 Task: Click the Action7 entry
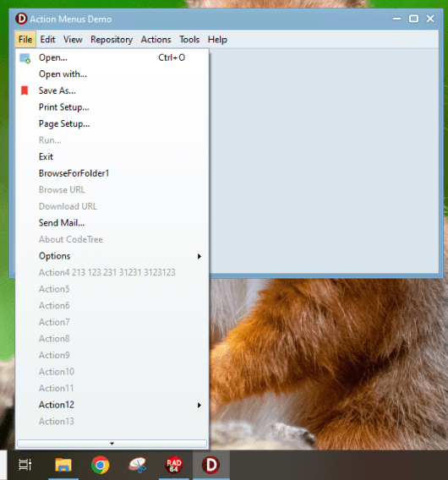tap(112, 322)
